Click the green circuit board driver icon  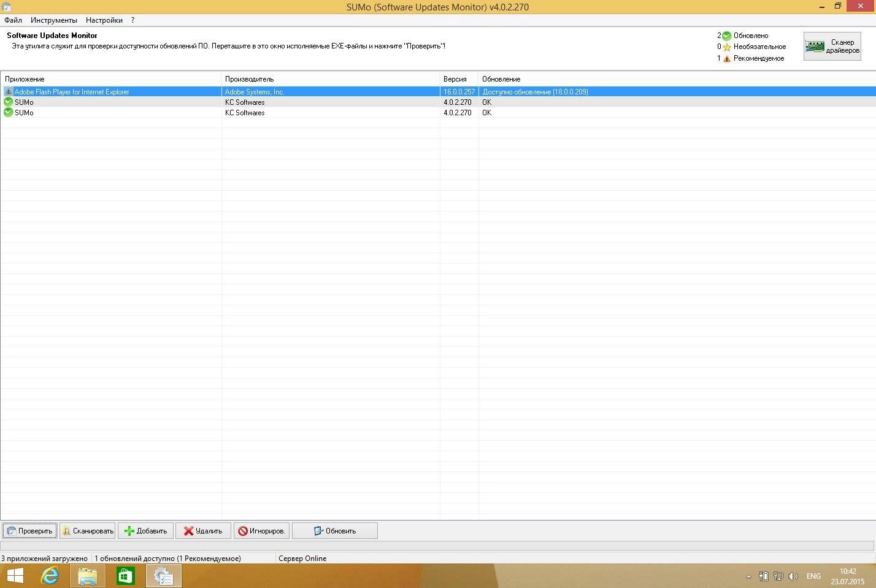[x=815, y=46]
